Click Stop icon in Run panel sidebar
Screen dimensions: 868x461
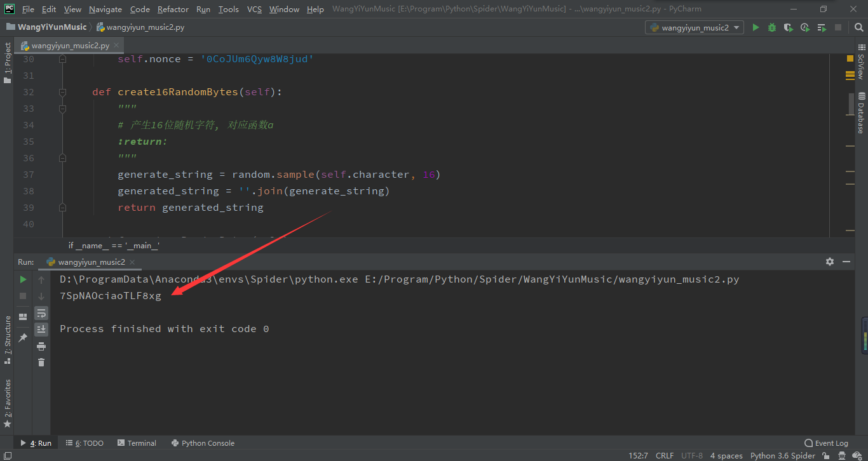(23, 296)
